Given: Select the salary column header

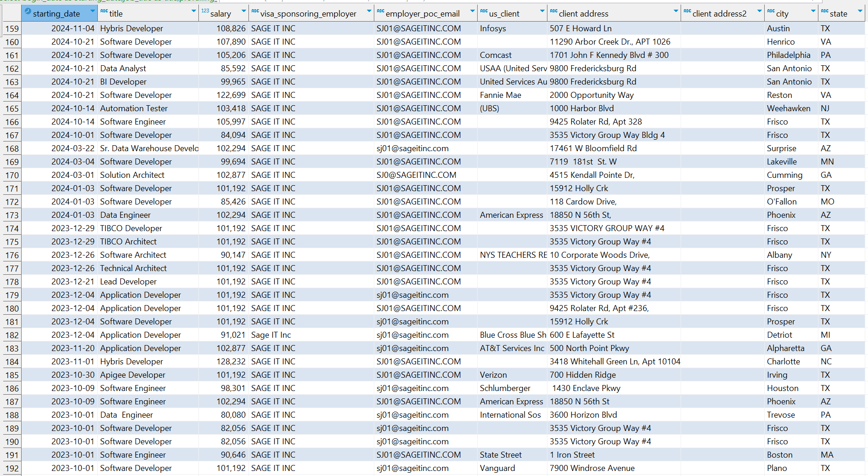Looking at the screenshot, I should pyautogui.click(x=224, y=13).
